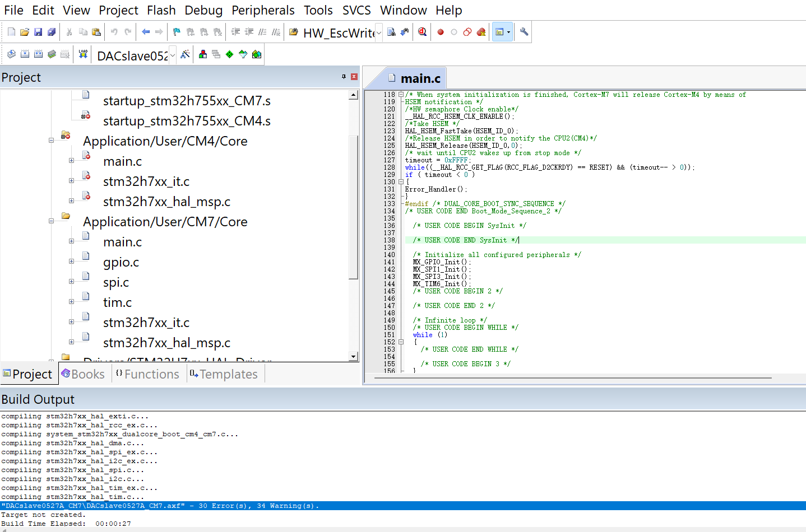Close the Project panel with the red X

(x=354, y=77)
